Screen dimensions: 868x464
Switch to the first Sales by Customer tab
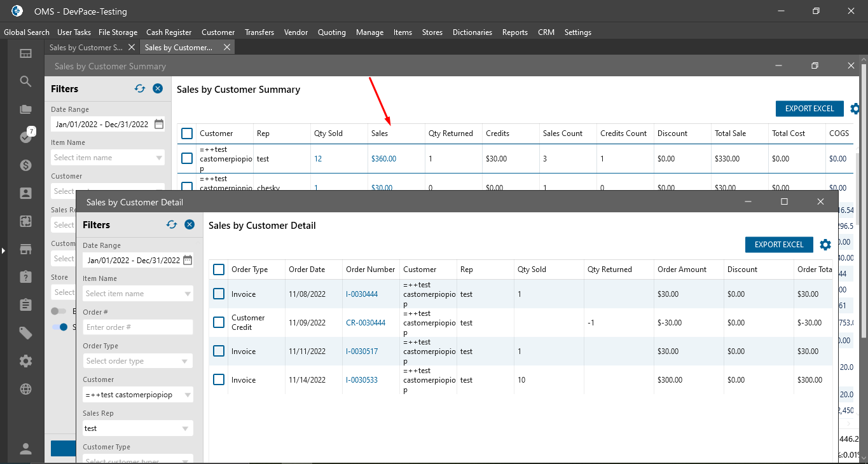[86, 48]
